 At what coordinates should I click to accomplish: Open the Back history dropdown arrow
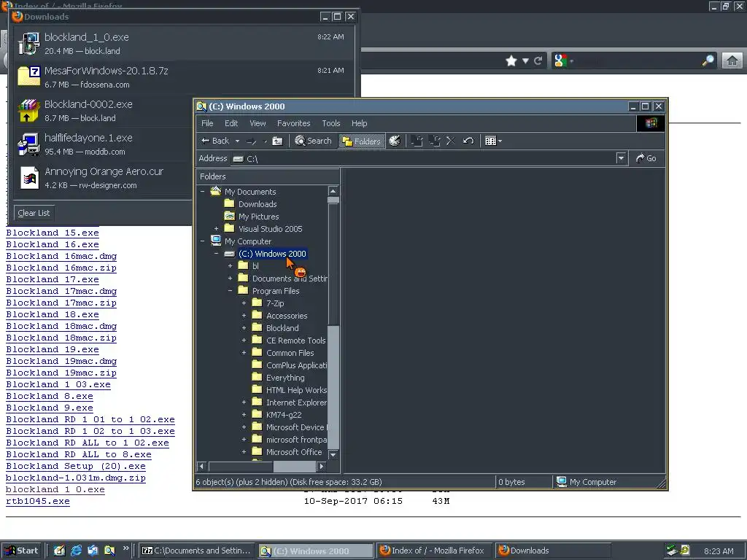(x=237, y=141)
